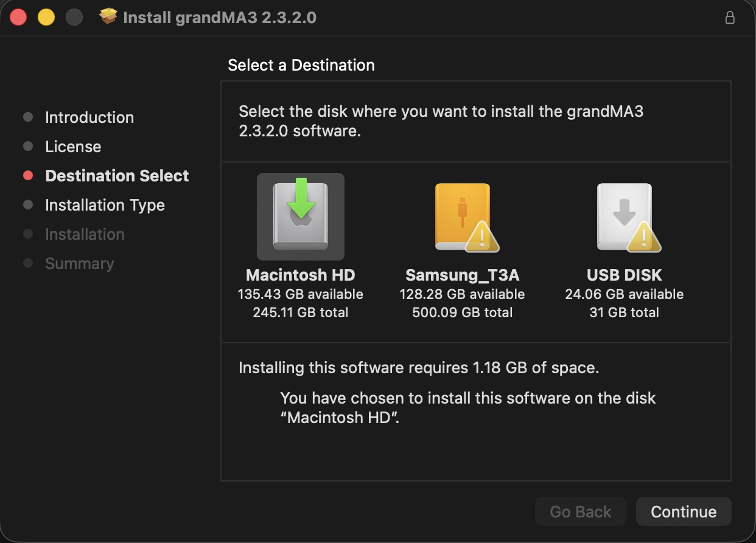This screenshot has width=756, height=543.
Task: Click the Select a Destination heading
Action: tap(301, 65)
